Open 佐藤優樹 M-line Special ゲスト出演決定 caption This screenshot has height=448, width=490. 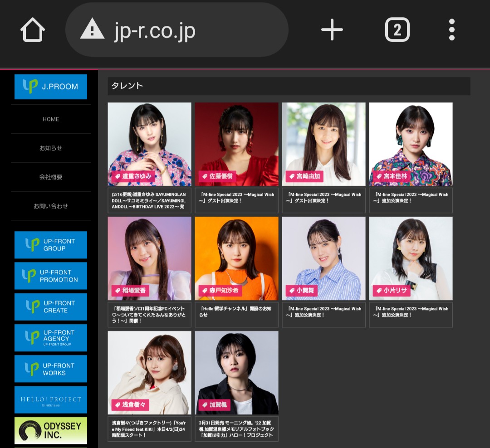click(x=236, y=200)
